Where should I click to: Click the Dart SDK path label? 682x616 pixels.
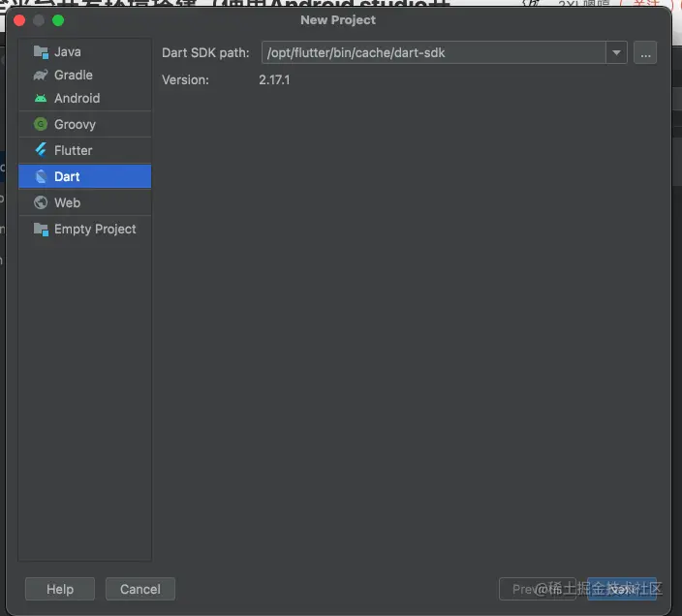pos(205,53)
